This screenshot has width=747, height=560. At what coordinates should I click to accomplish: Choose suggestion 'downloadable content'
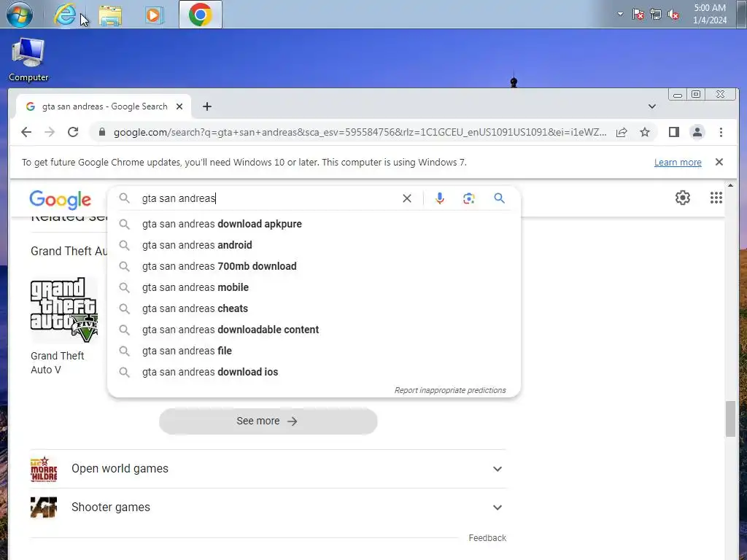[314, 330]
